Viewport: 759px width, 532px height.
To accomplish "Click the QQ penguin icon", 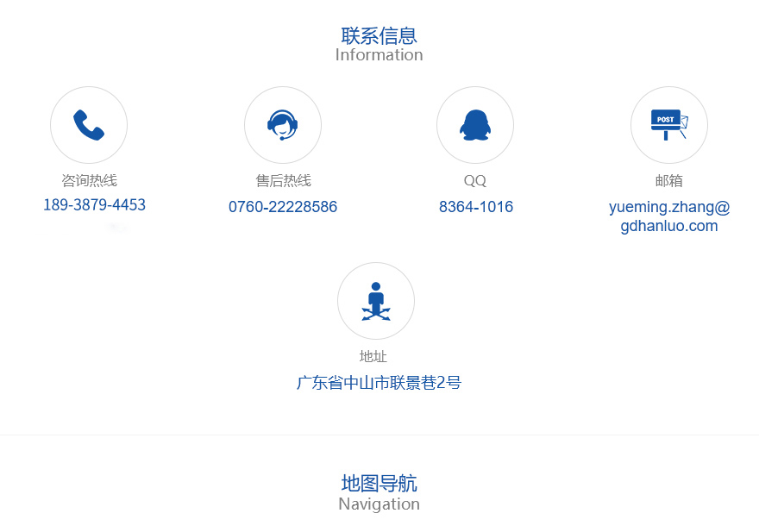I will coord(474,125).
